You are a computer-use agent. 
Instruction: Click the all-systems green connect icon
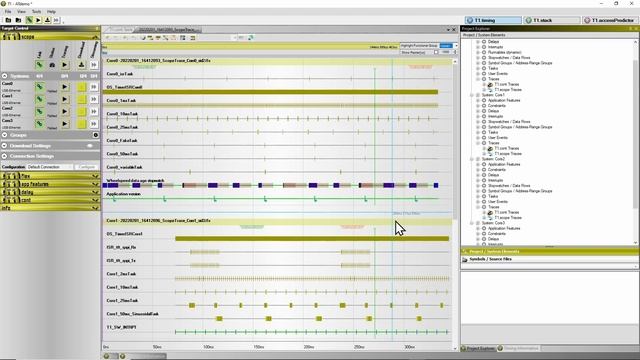click(40, 65)
